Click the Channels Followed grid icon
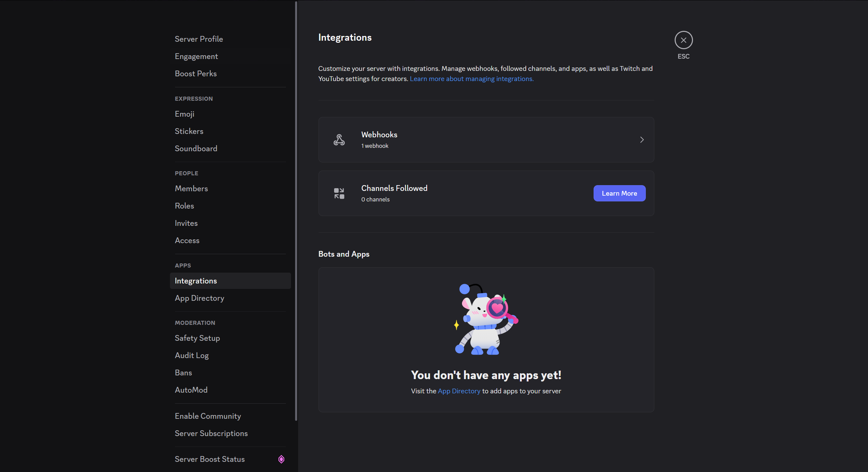Image resolution: width=868 pixels, height=472 pixels. [339, 193]
